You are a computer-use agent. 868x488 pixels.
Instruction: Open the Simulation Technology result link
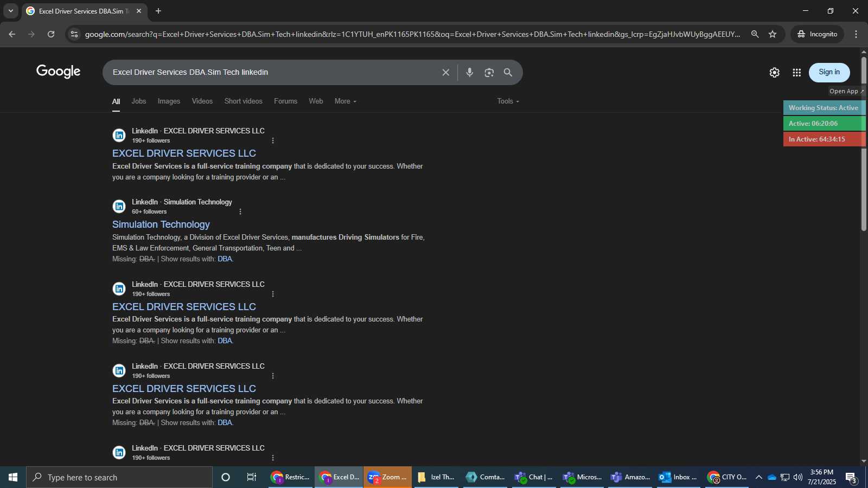[x=161, y=224]
